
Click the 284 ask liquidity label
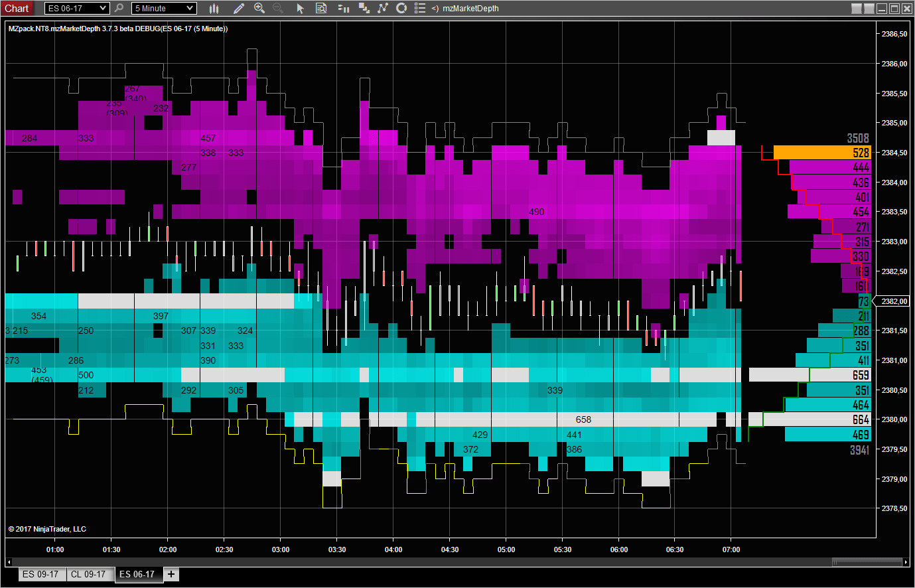tap(29, 138)
